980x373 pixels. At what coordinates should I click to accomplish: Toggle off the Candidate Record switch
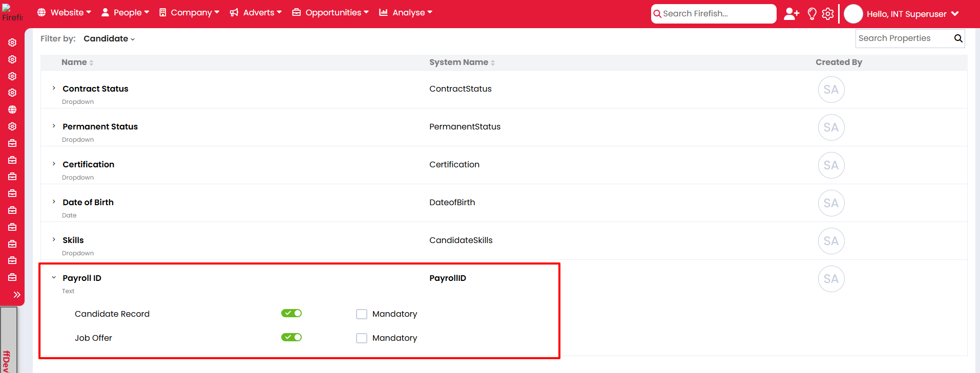point(291,313)
